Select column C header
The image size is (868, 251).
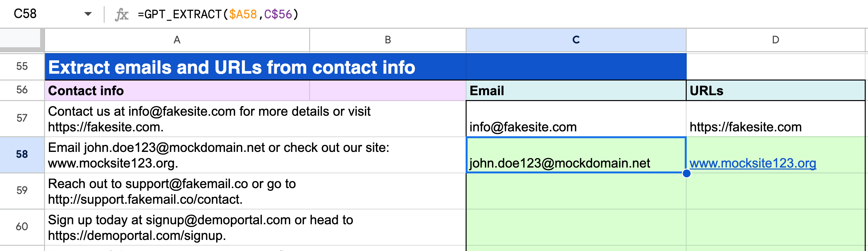pos(576,40)
